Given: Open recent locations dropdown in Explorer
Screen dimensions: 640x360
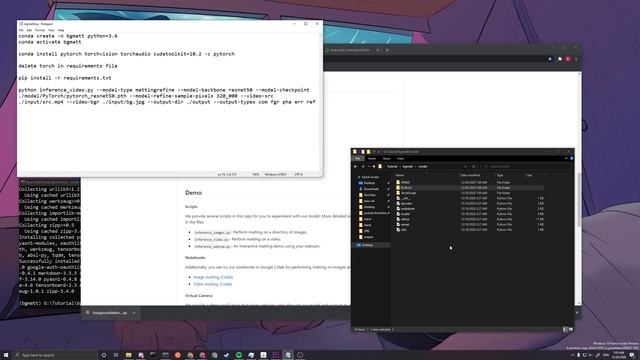Looking at the screenshot, I should tap(369, 167).
